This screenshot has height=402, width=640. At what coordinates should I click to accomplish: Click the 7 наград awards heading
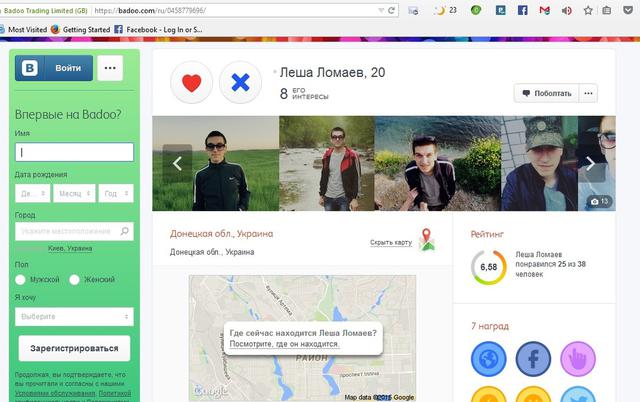(x=490, y=326)
